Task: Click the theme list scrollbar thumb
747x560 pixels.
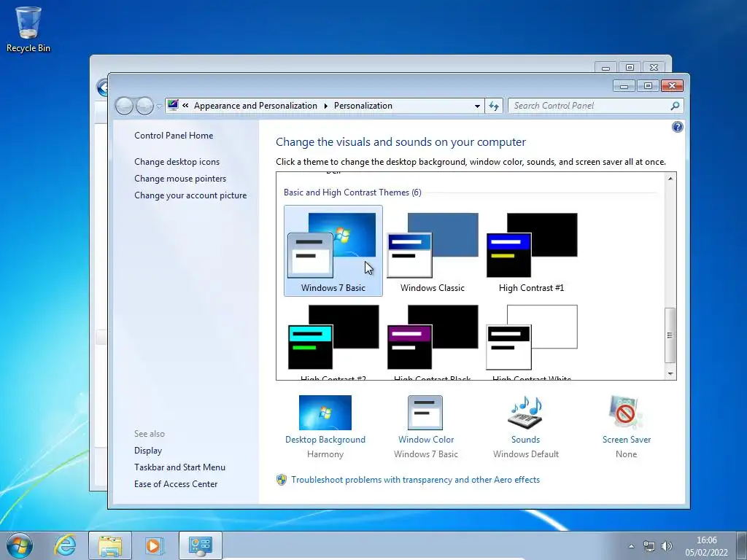Action: click(670, 335)
